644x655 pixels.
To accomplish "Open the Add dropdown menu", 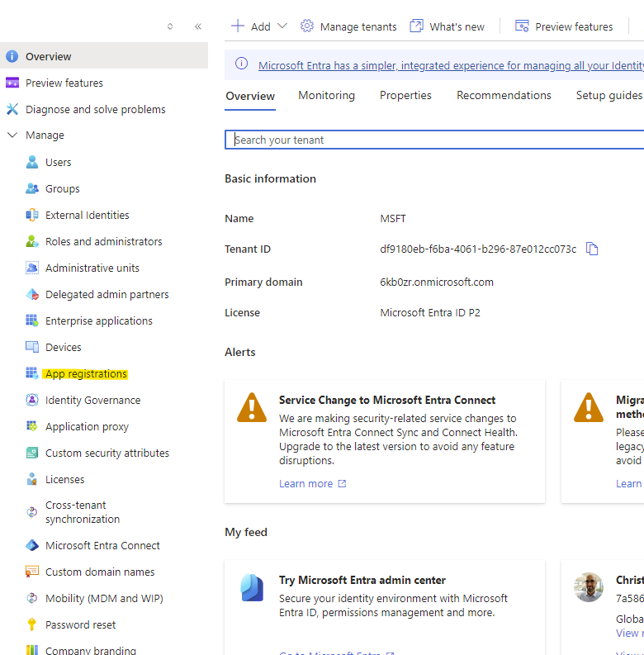I will tap(282, 26).
